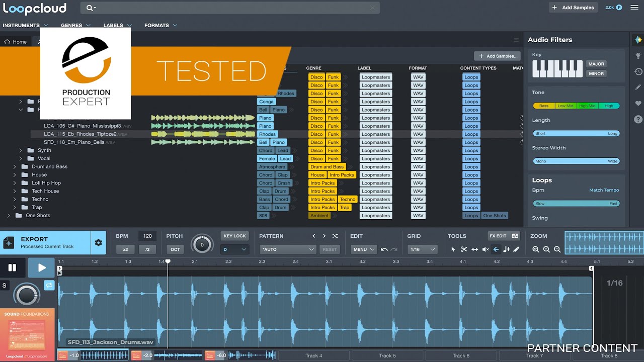Image resolution: width=644 pixels, height=362 pixels.
Task: Select the Techno folder
Action: [40, 199]
